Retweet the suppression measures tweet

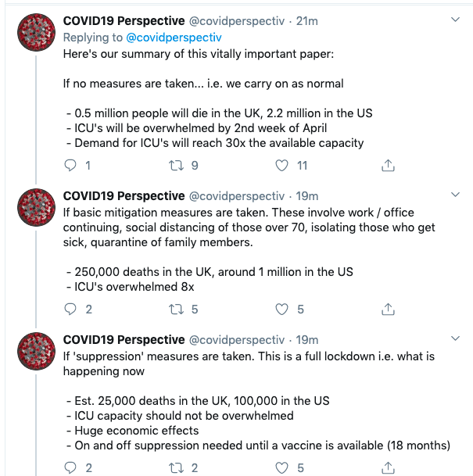coord(176,468)
